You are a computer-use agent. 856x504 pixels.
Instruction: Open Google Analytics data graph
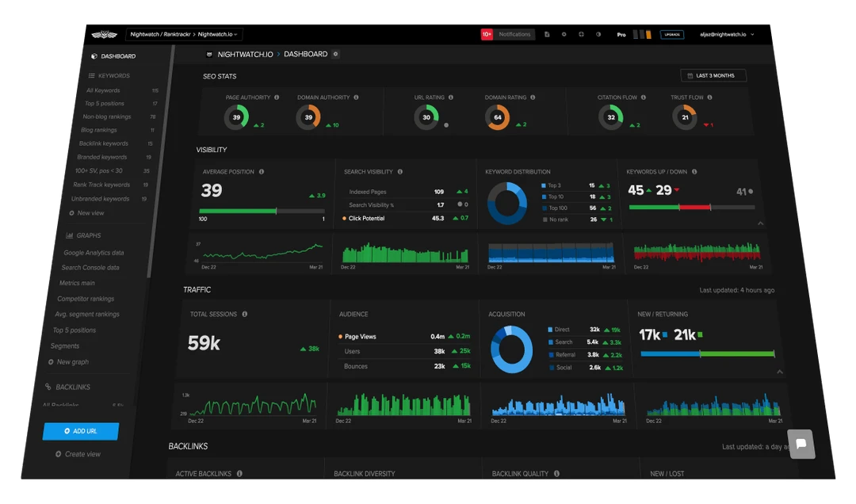(94, 253)
